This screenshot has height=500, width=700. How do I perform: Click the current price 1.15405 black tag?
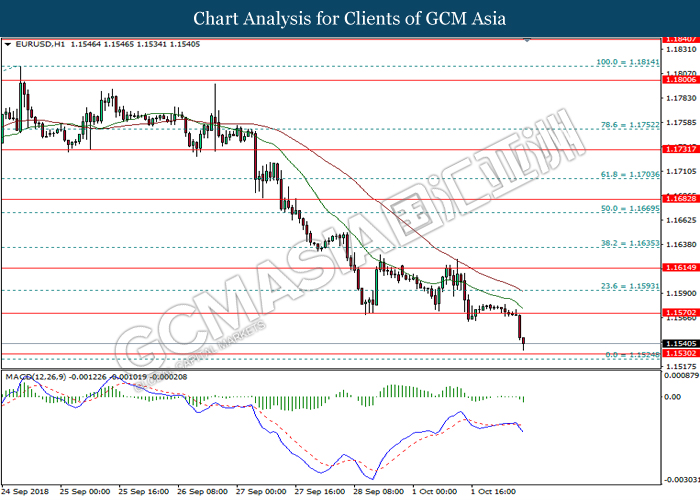tap(680, 344)
